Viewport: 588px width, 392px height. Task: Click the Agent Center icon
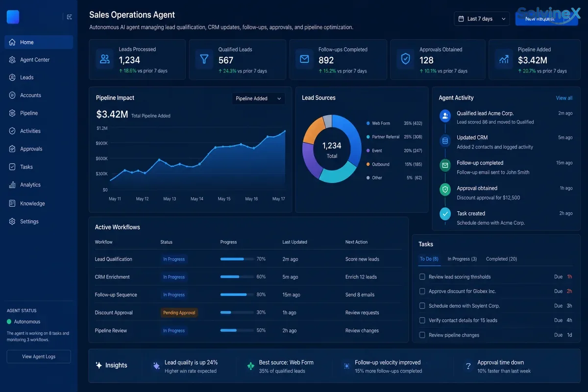click(x=12, y=60)
